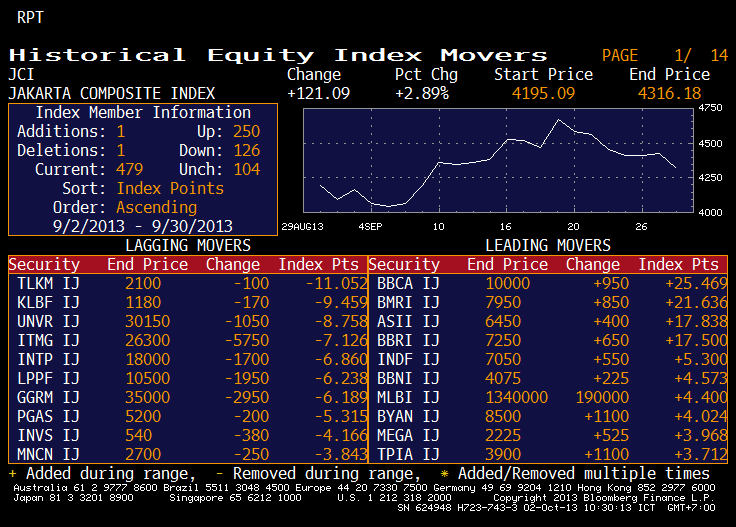Click the Order field showing Ascending
The image size is (736, 527).
(x=156, y=208)
